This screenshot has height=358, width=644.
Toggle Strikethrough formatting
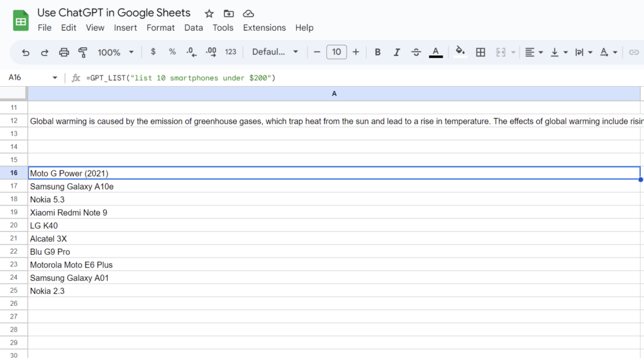coord(416,52)
